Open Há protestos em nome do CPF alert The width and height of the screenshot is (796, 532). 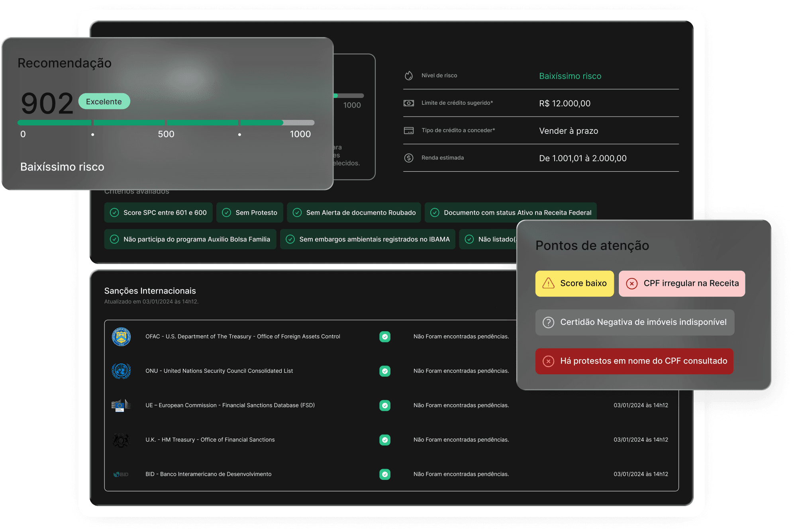click(x=634, y=361)
